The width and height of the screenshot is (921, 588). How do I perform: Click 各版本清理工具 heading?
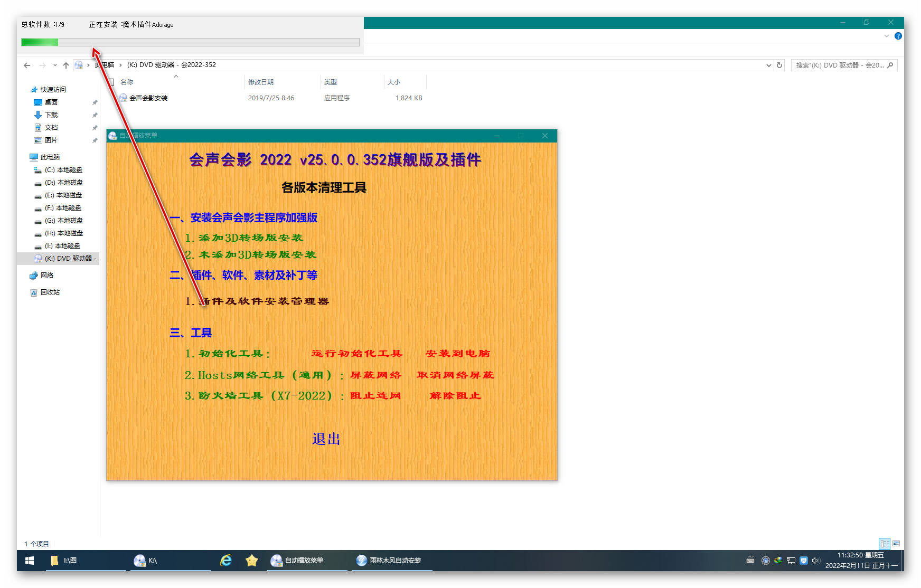point(324,187)
